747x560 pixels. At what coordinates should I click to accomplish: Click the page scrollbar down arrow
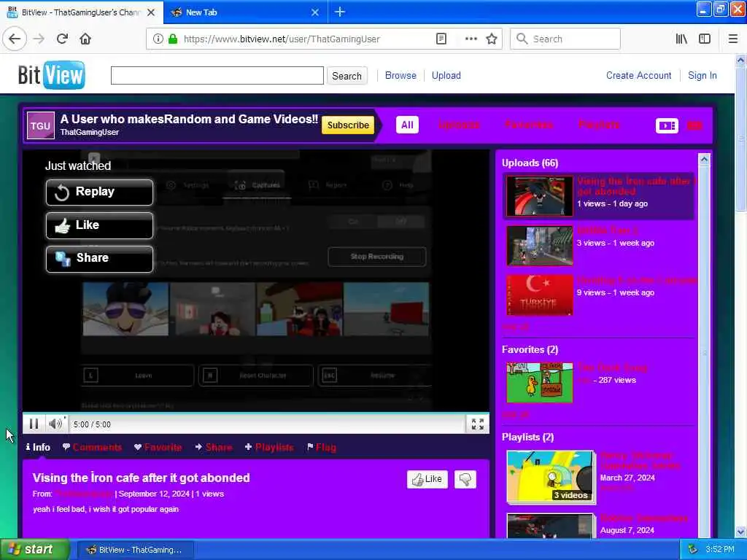pyautogui.click(x=740, y=532)
